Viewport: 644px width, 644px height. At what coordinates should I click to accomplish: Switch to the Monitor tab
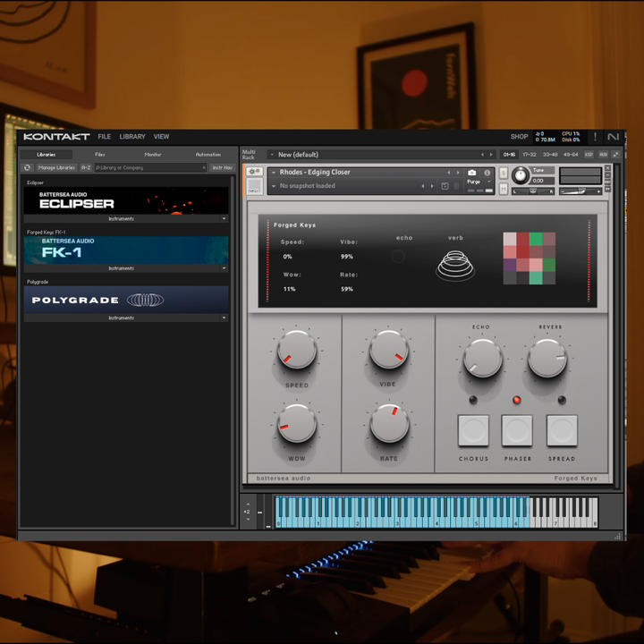click(153, 155)
